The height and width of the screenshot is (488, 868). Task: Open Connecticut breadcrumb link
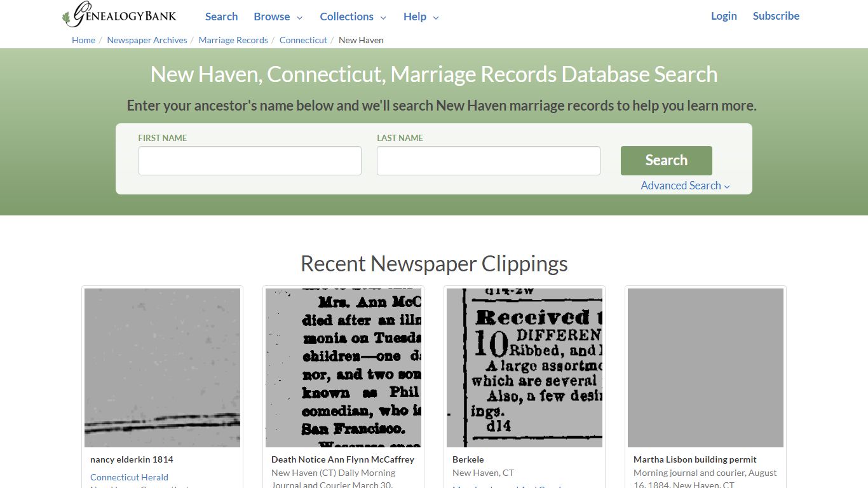pyautogui.click(x=303, y=40)
